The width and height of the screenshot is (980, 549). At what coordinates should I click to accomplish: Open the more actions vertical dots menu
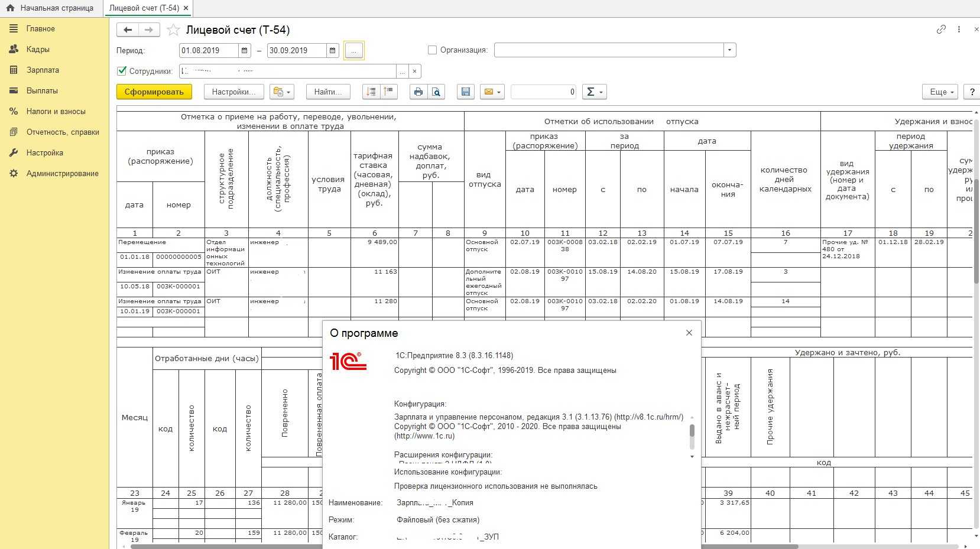tap(959, 30)
